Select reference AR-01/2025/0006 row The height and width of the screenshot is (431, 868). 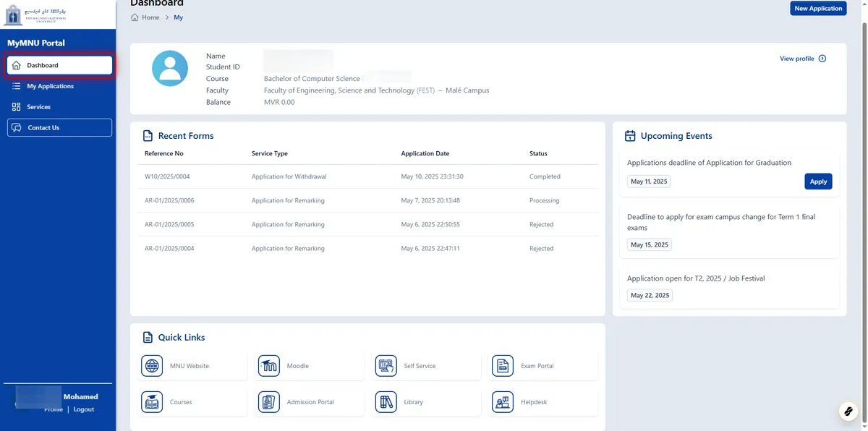(x=367, y=200)
